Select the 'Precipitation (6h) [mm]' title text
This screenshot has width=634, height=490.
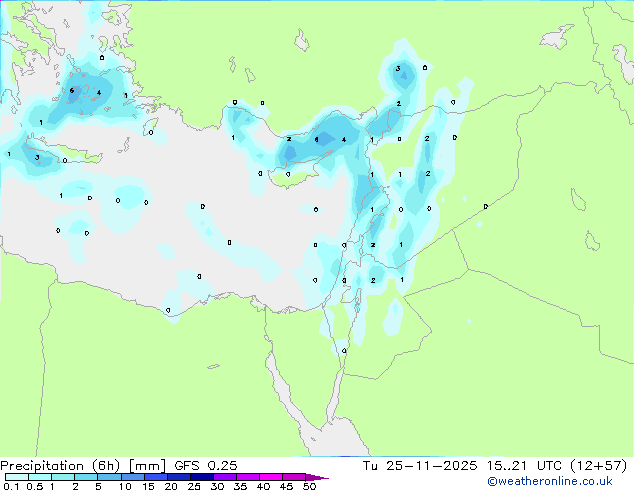83,466
